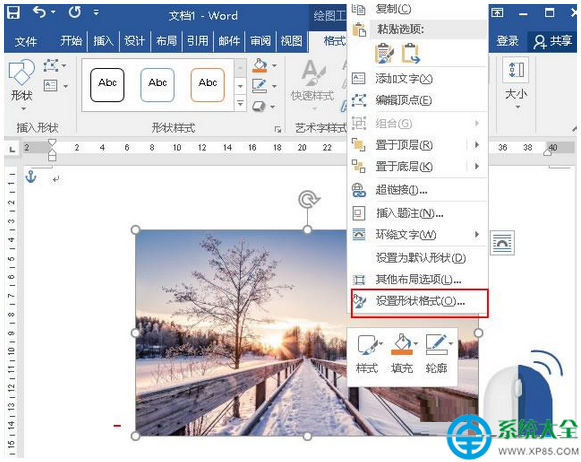Choose the paste keep source formatting icon
Viewport: 581px width, 462px height.
[x=384, y=54]
